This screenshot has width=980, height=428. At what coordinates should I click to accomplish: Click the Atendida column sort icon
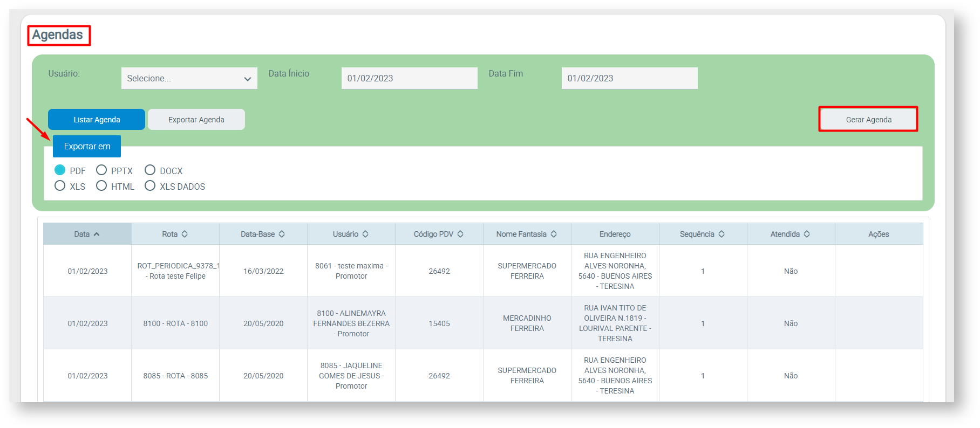(807, 234)
